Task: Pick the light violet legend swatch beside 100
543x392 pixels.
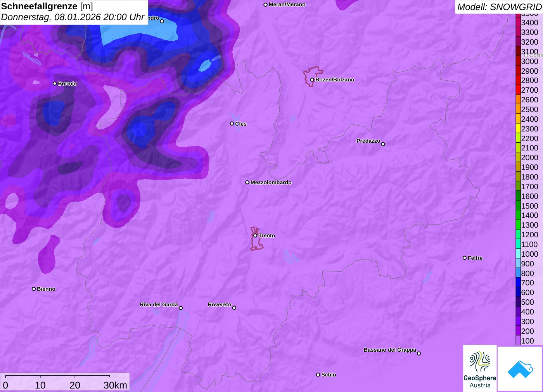Action: (518, 340)
